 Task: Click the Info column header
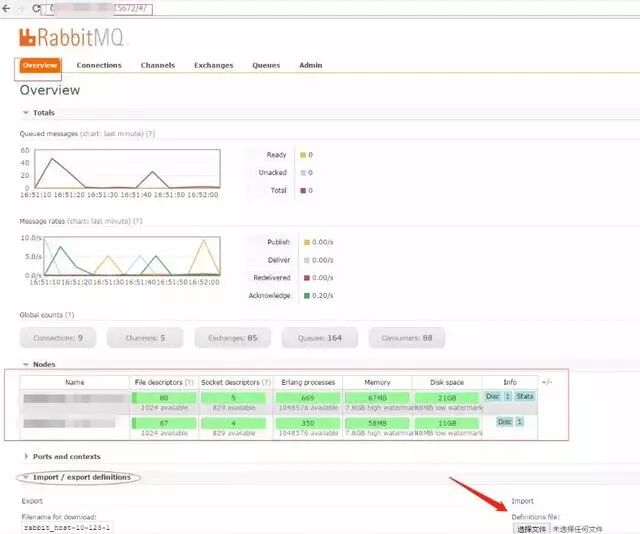(510, 383)
